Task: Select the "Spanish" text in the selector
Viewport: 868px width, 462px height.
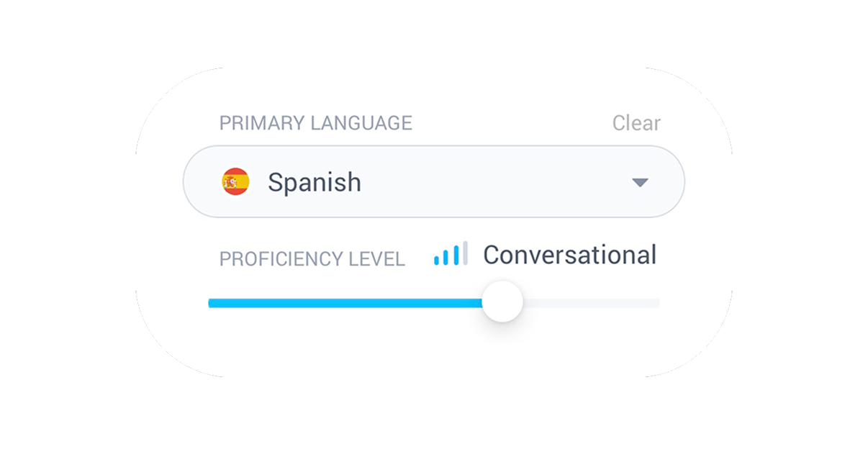Action: click(x=315, y=183)
